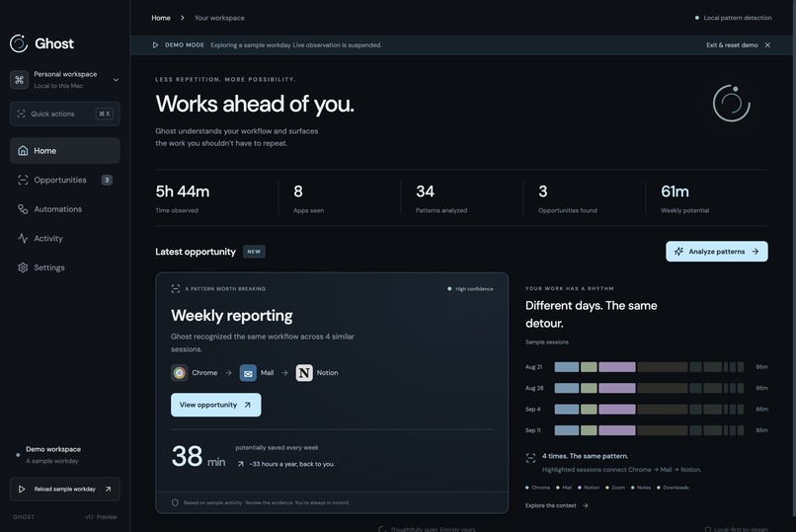Image resolution: width=796 pixels, height=532 pixels.
Task: Click the Sep 11 session bar
Action: coord(649,430)
